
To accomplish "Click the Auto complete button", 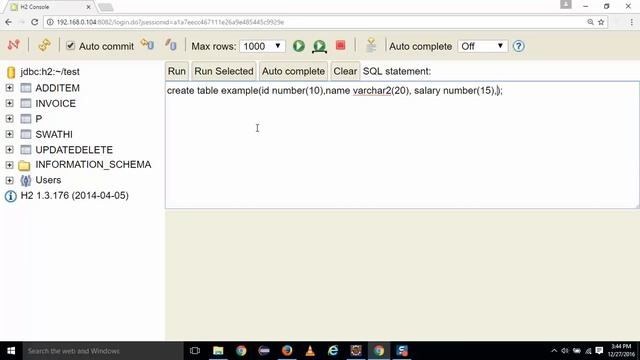I will [293, 71].
